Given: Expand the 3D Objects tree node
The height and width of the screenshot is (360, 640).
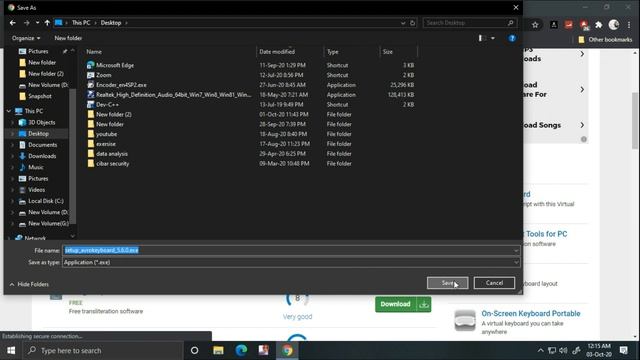Looking at the screenshot, I should coord(12,122).
